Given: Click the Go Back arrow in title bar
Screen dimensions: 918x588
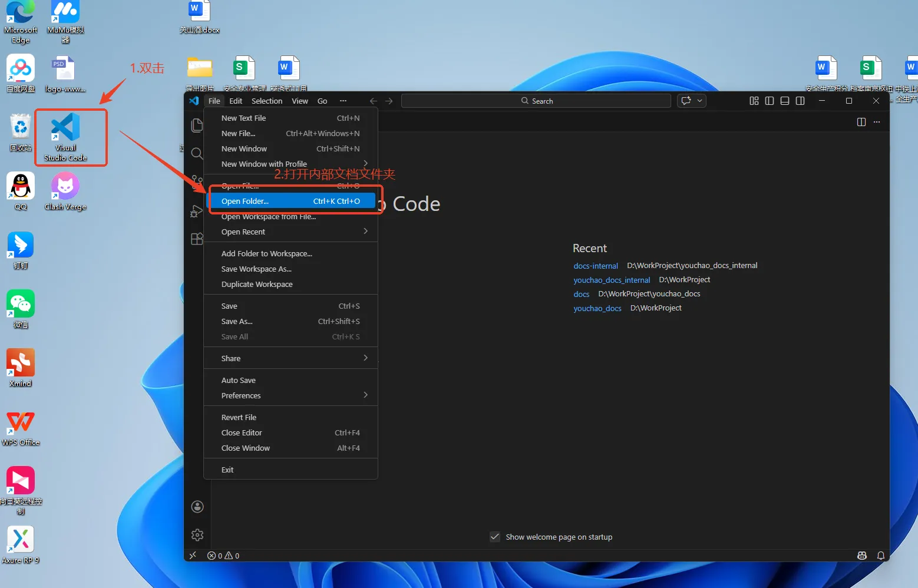Looking at the screenshot, I should [x=373, y=101].
